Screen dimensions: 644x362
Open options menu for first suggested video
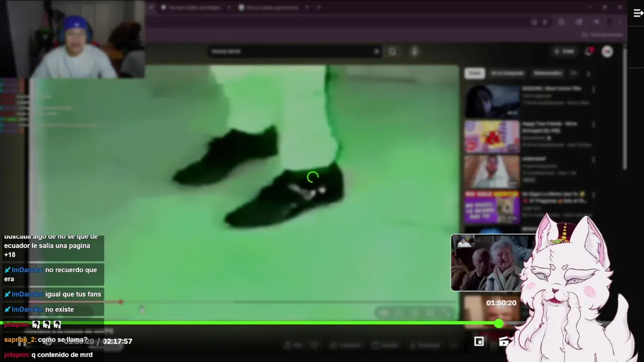click(594, 89)
